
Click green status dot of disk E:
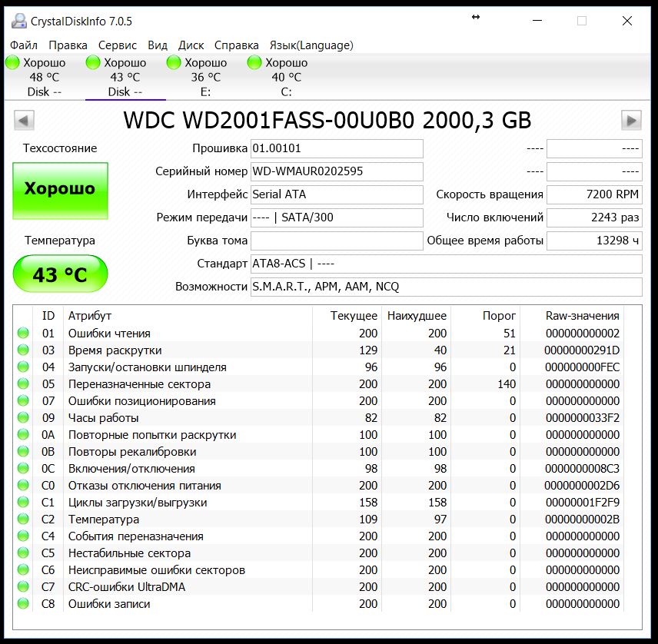[173, 62]
